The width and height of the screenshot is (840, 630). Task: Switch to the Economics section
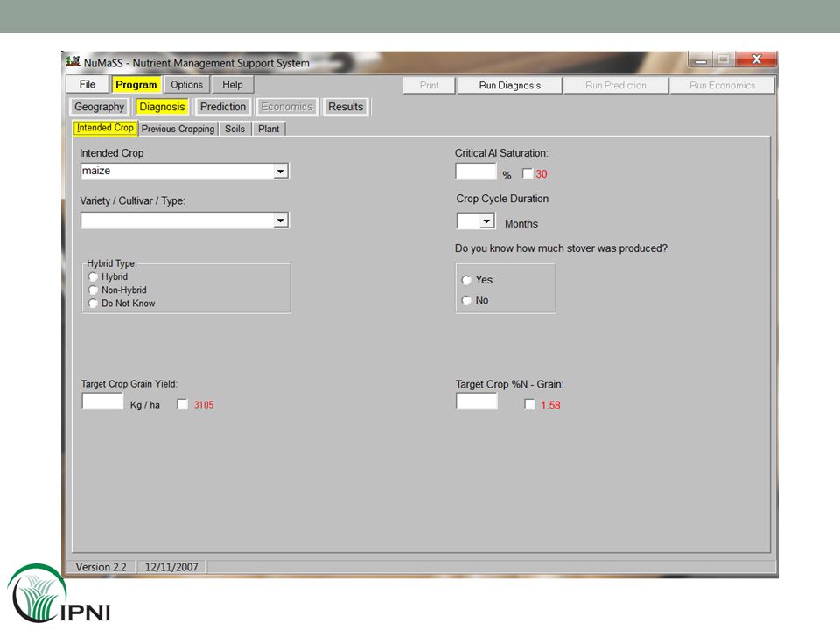point(287,107)
